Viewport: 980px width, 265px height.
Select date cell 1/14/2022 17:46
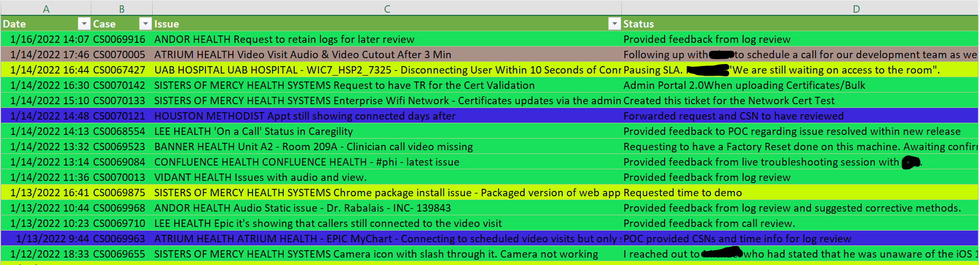46,54
